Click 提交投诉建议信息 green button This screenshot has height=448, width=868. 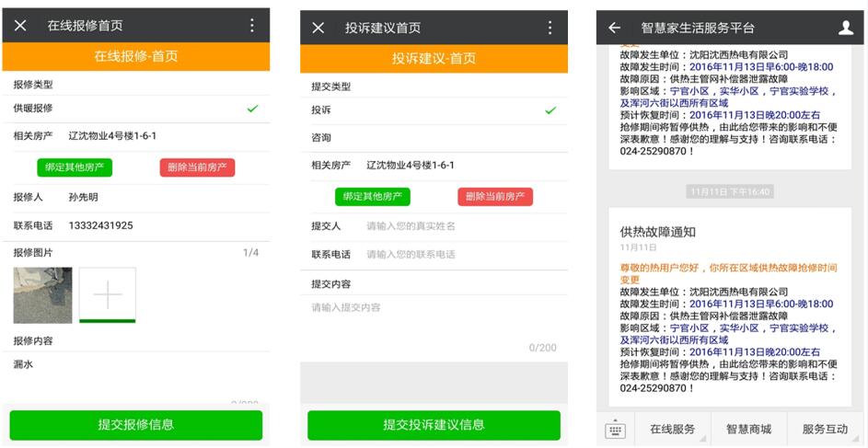pos(434,425)
